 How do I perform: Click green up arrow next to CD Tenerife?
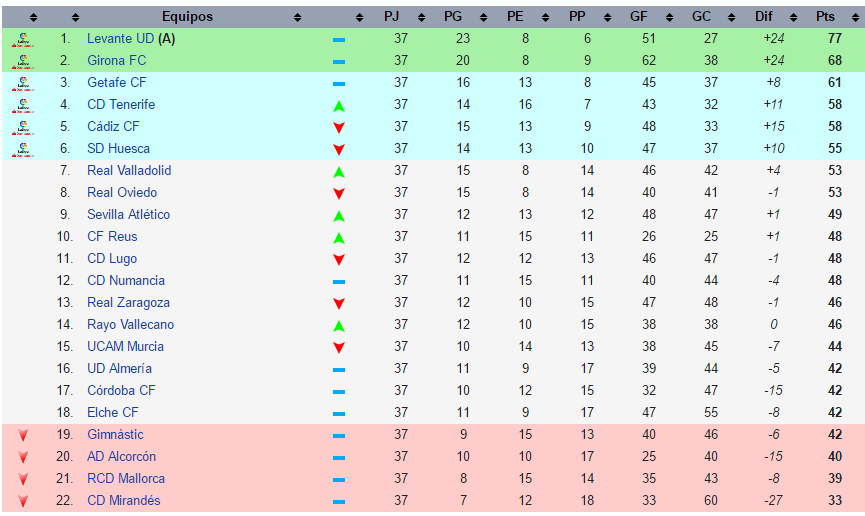pos(339,105)
